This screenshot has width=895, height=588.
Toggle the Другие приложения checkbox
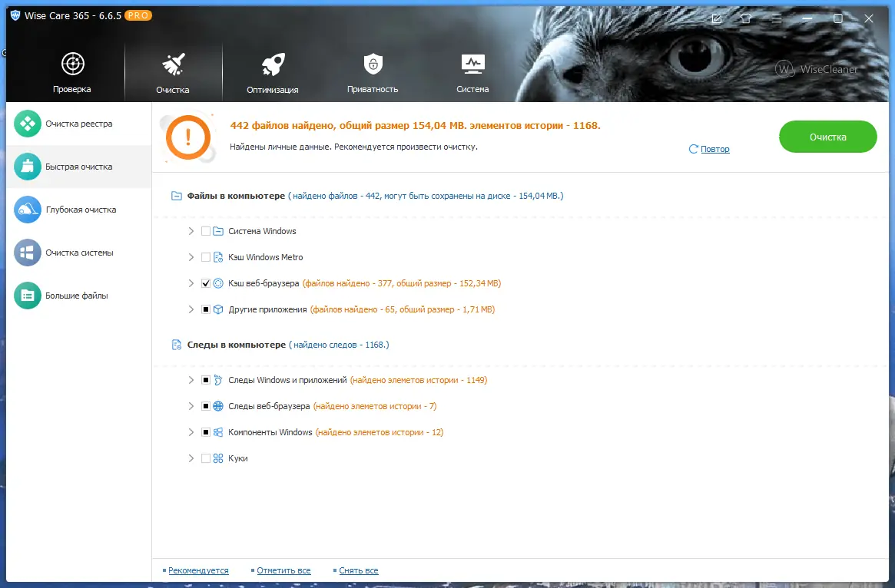pyautogui.click(x=206, y=309)
